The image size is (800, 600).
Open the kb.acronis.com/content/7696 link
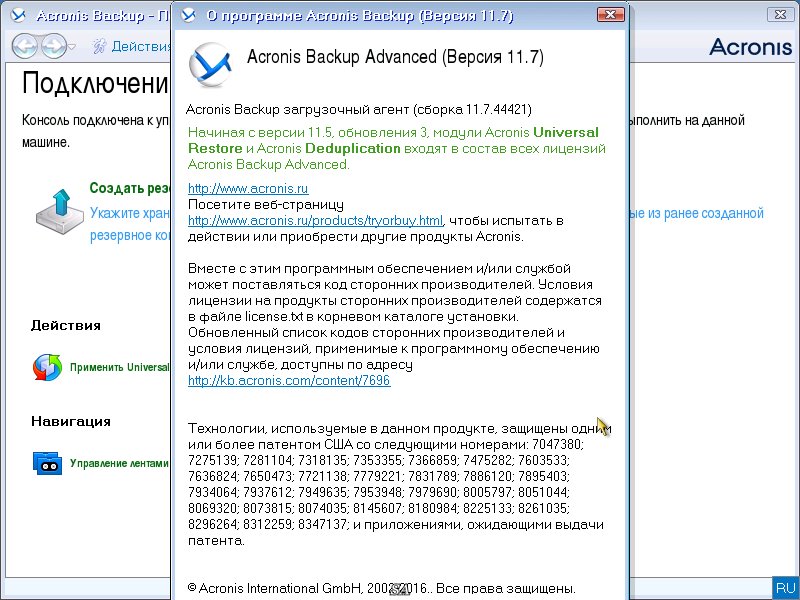pos(289,380)
